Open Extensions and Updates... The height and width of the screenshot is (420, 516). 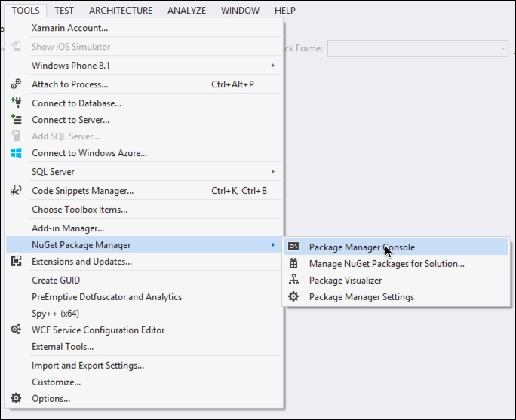coord(144,261)
